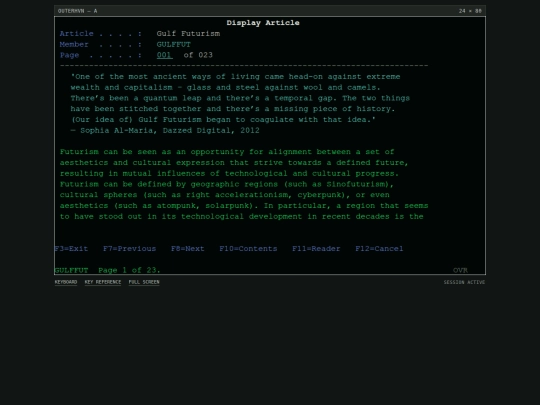Click the line mentioning 'right accelerationism, cyberpunk'
This screenshot has width=540, height=405.
point(225,195)
